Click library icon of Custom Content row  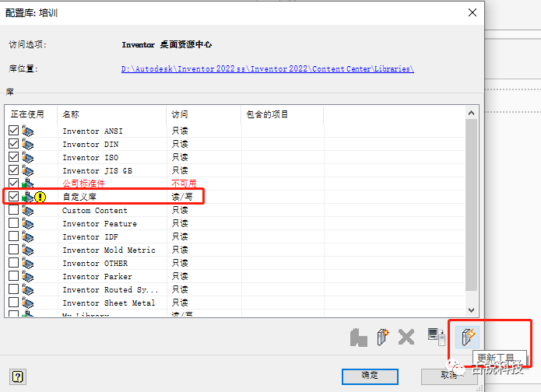27,210
